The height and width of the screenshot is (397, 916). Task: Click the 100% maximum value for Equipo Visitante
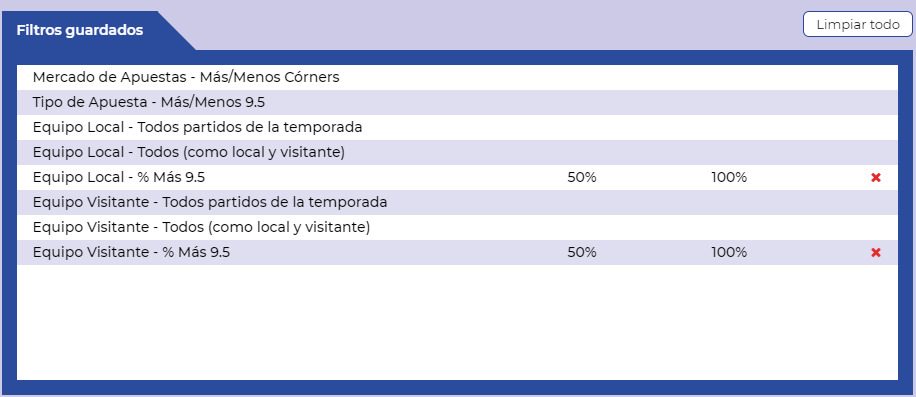pos(729,253)
